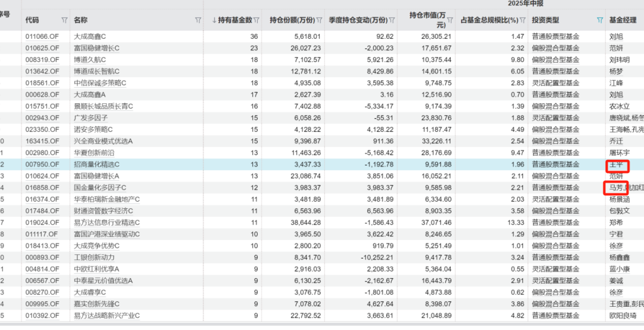Screen dimensions: 644x330
Task: Open the fund code 007950.OF
Action: coord(42,164)
